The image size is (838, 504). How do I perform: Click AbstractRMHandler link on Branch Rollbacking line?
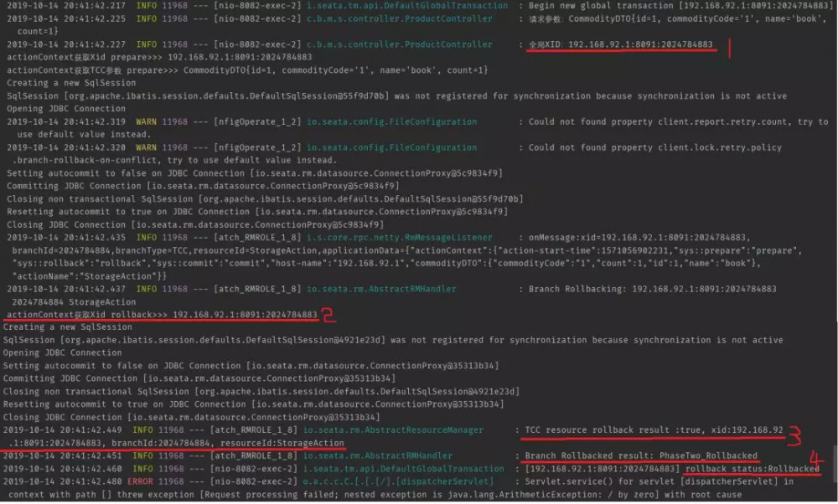pos(381,289)
